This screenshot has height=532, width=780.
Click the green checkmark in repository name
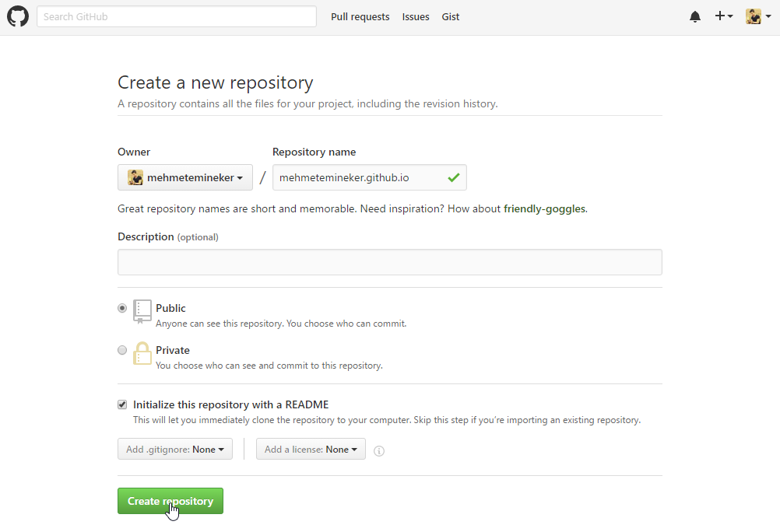[x=453, y=177]
